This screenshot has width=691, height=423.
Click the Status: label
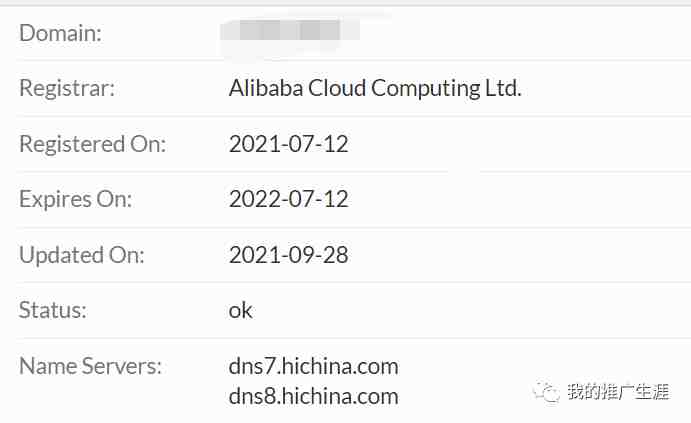click(x=52, y=310)
